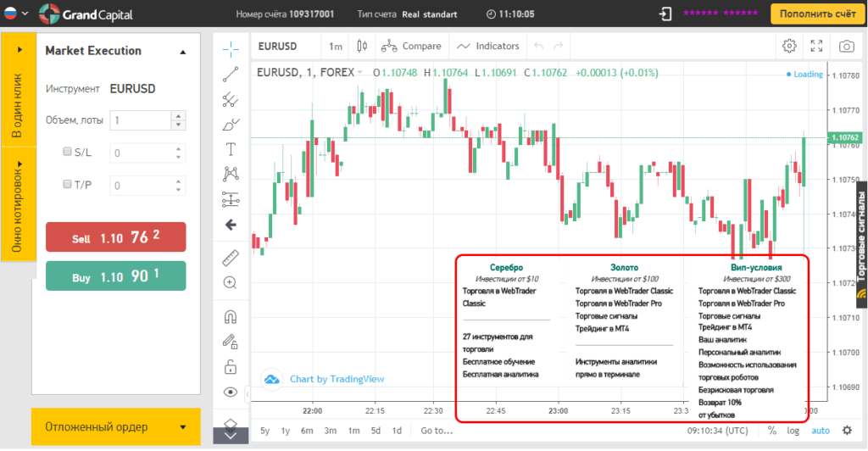Open chart settings gear icon

pyautogui.click(x=789, y=46)
